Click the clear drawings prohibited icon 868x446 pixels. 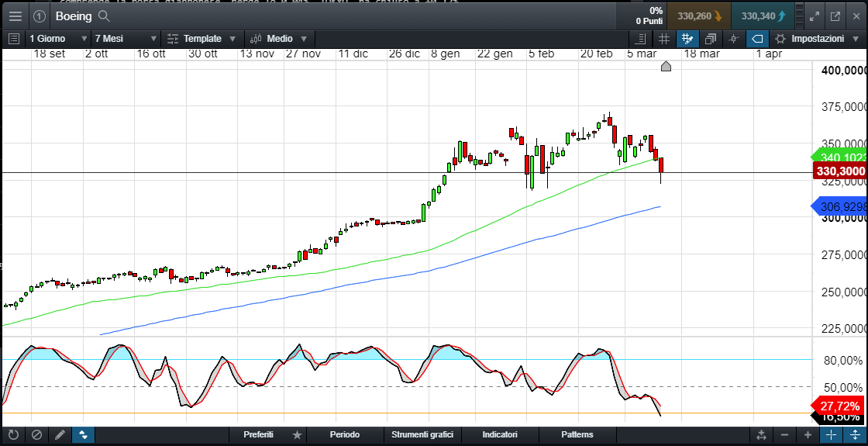pos(36,435)
